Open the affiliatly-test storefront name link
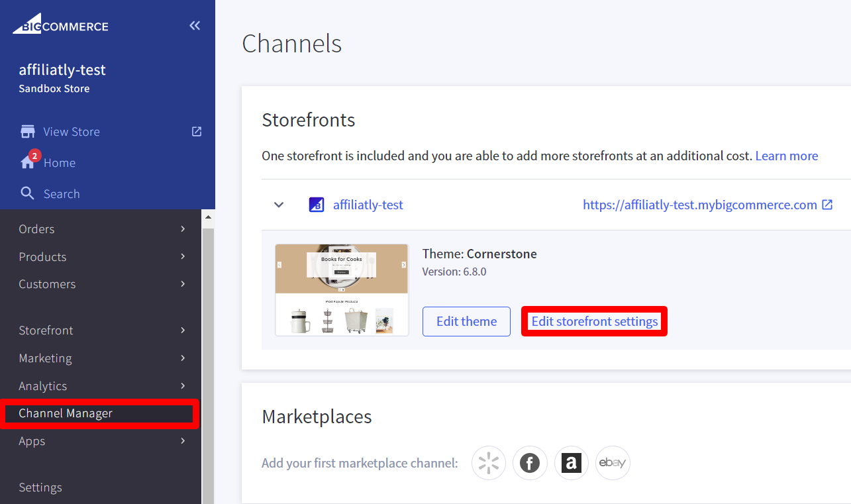The height and width of the screenshot is (504, 851). pyautogui.click(x=368, y=205)
